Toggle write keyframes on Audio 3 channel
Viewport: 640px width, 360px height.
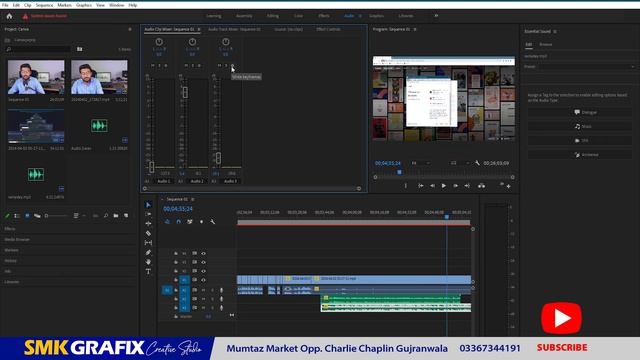coord(232,65)
